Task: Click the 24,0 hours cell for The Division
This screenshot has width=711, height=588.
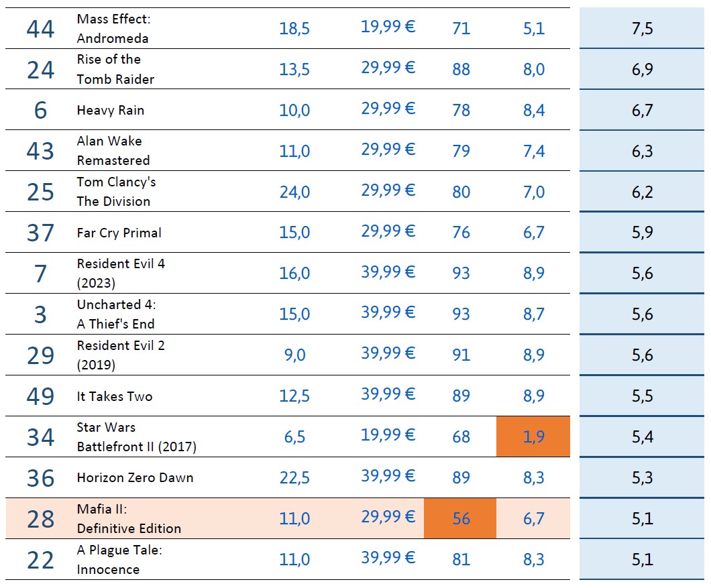Action: pyautogui.click(x=294, y=192)
